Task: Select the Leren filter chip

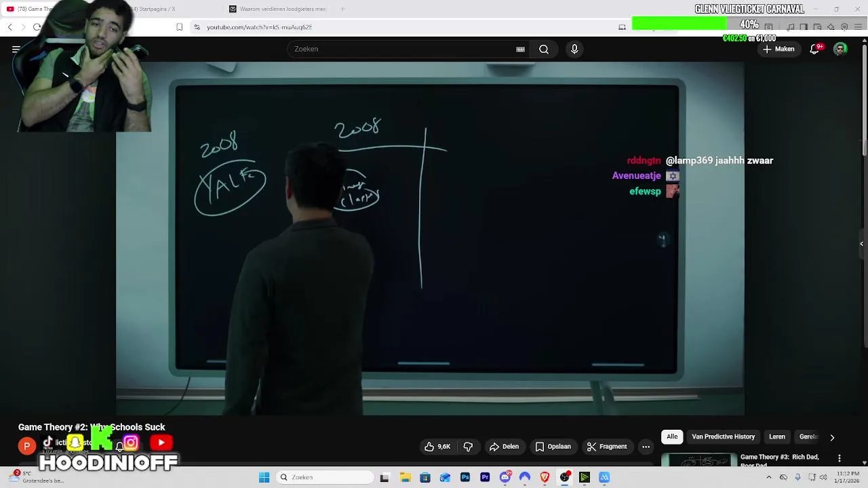Action: coord(777,436)
